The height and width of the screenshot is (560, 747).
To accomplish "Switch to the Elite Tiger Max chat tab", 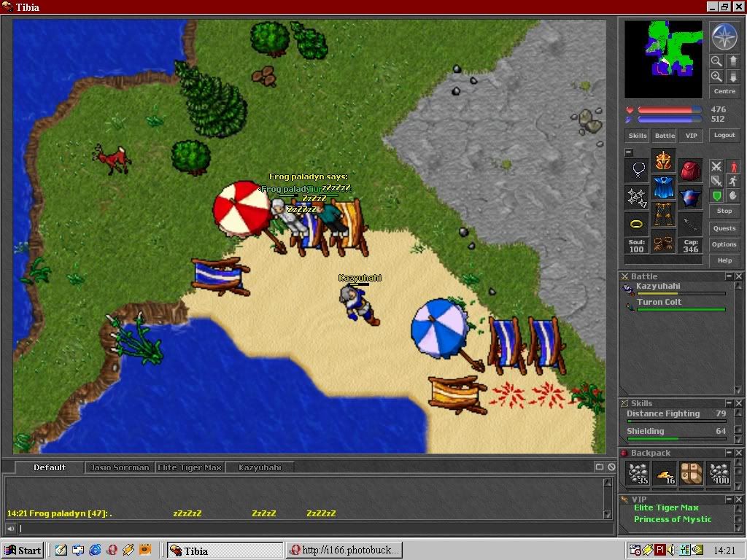I will pyautogui.click(x=190, y=467).
